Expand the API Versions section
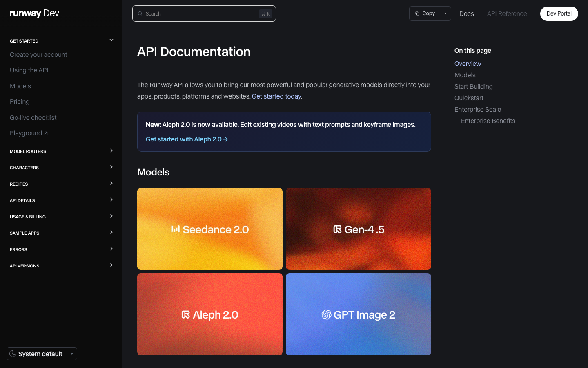This screenshot has height=368, width=588. (x=61, y=266)
